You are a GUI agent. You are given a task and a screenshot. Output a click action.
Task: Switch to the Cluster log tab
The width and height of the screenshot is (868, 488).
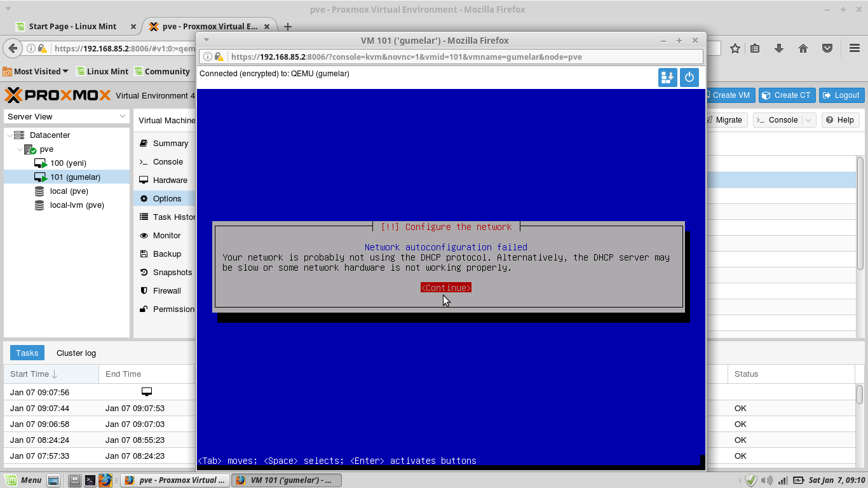point(76,353)
